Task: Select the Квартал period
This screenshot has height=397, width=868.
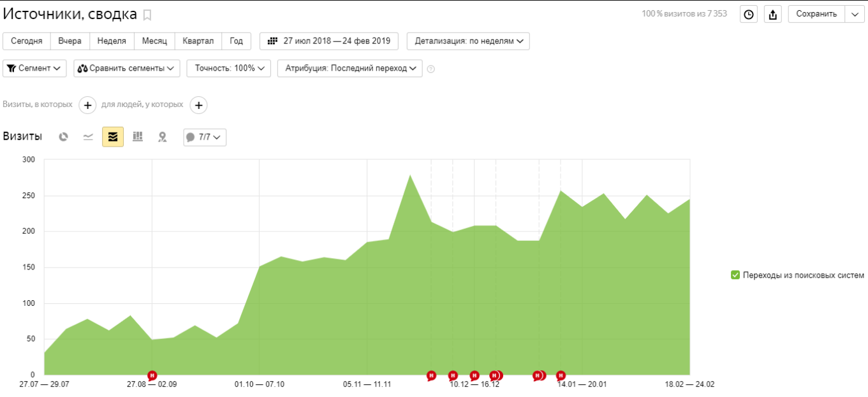Action: pos(198,41)
